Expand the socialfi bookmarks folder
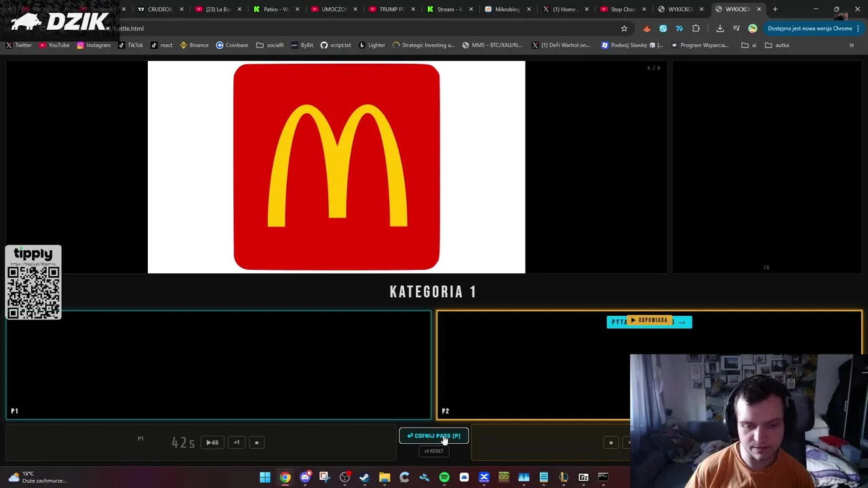Screen dimensions: 868x488 [x=270, y=45]
